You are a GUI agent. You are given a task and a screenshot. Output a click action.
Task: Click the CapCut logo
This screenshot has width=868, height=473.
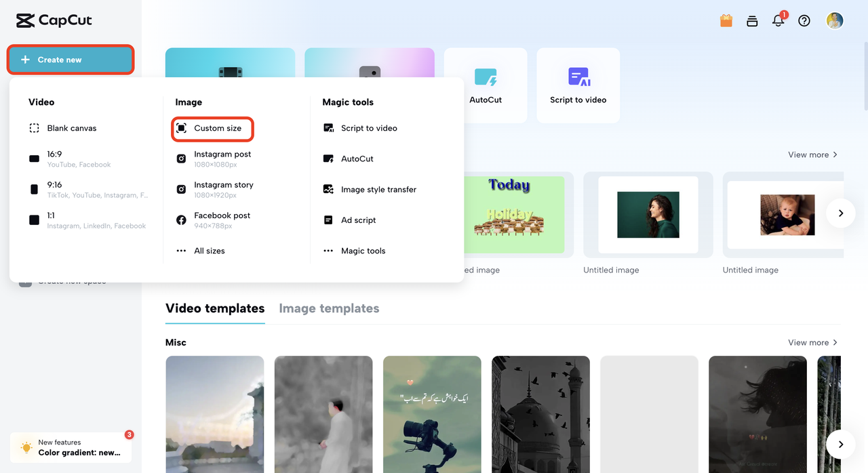(54, 20)
